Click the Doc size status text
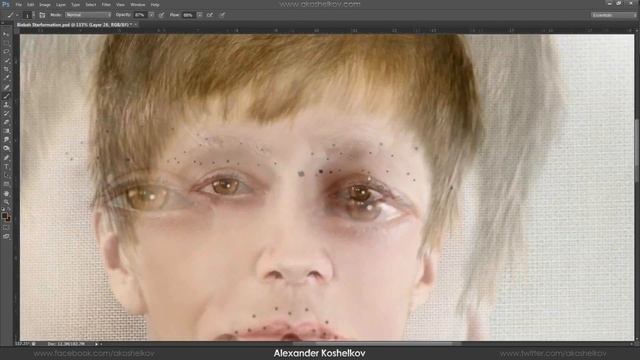This screenshot has width=640, height=360. pos(66,344)
